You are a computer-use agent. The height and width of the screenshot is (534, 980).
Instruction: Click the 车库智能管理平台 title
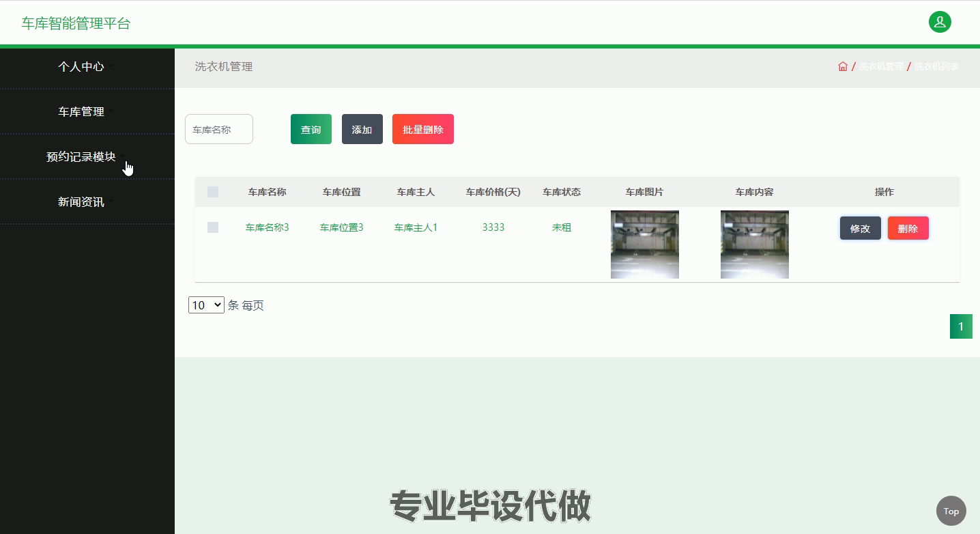coord(76,23)
